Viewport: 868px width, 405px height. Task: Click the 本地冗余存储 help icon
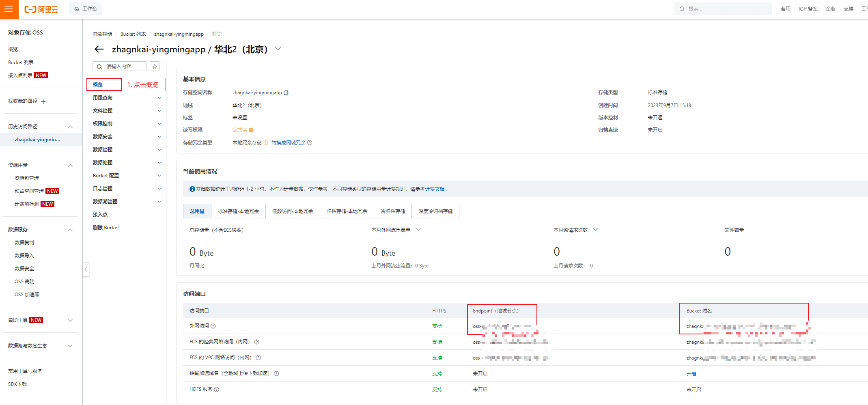(266, 143)
